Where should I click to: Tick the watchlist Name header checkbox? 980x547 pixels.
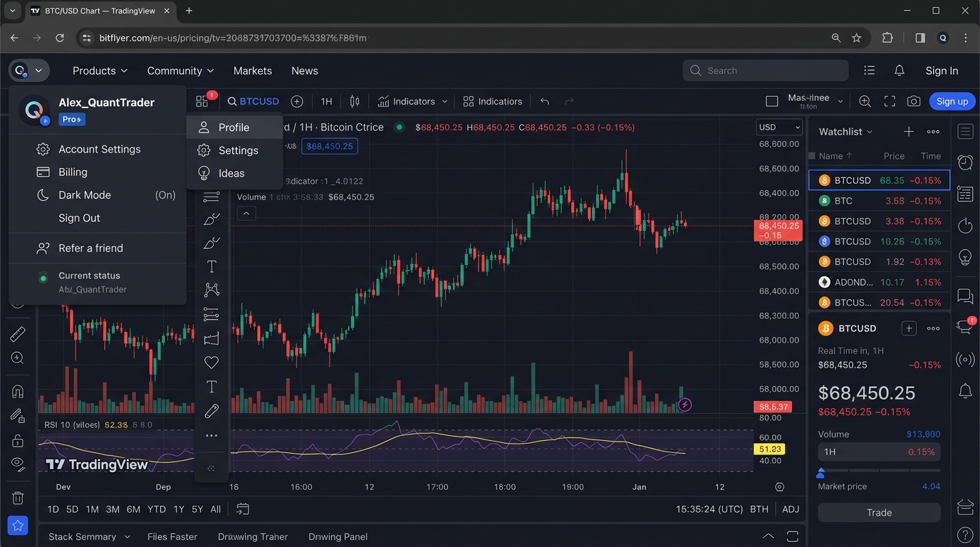tap(811, 156)
